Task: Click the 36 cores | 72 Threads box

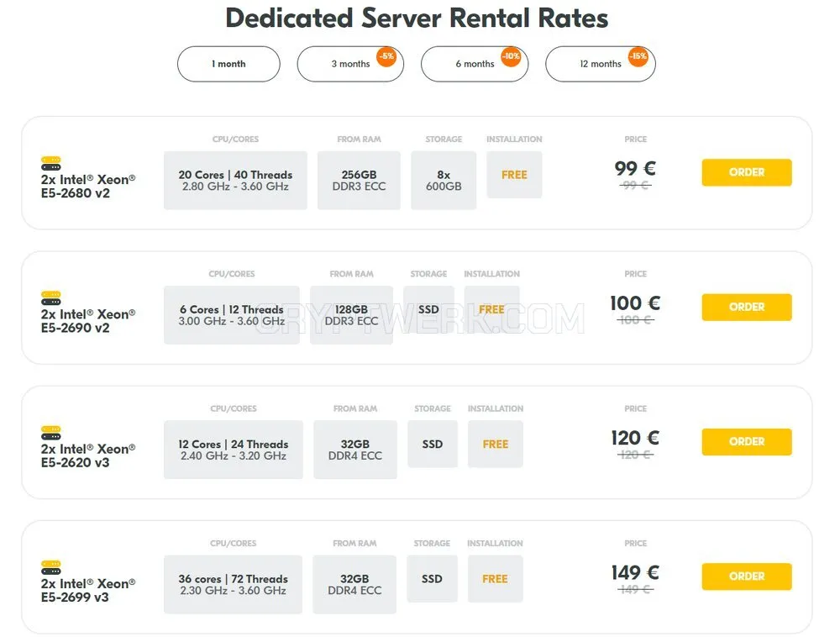Action: point(233,585)
